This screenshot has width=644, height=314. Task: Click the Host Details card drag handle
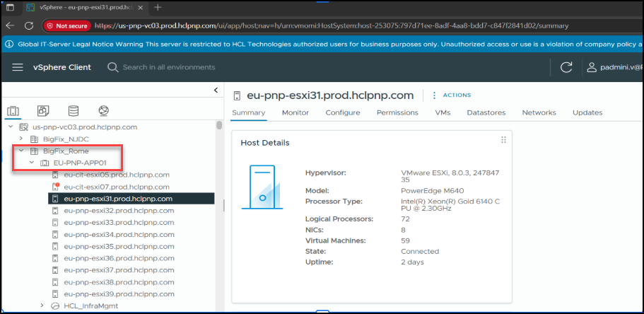pyautogui.click(x=503, y=140)
